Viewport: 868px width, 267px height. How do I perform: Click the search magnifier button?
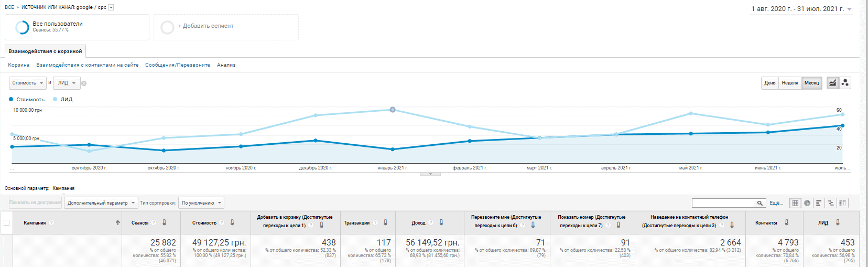click(759, 203)
